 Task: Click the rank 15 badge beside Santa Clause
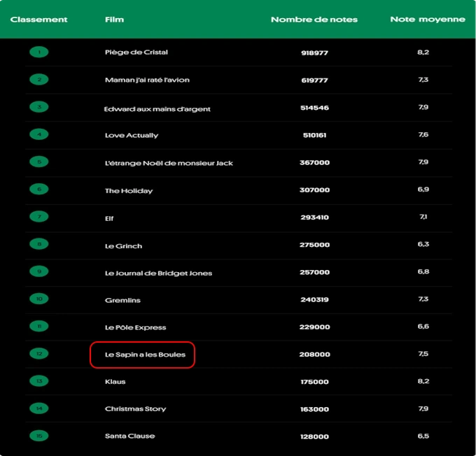pos(39,436)
